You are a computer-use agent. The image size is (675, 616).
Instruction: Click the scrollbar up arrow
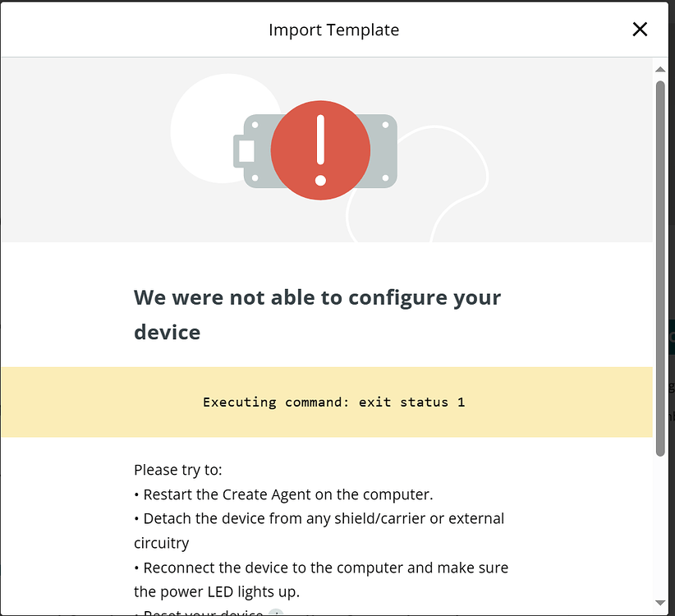pos(660,69)
